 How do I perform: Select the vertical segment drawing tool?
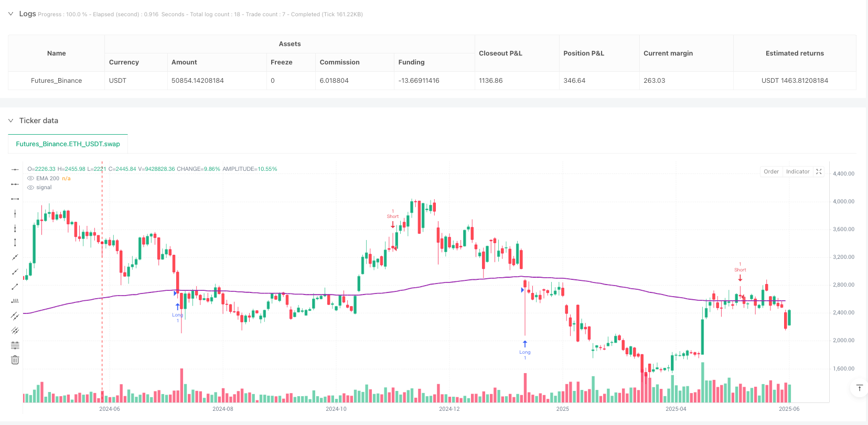click(x=15, y=242)
